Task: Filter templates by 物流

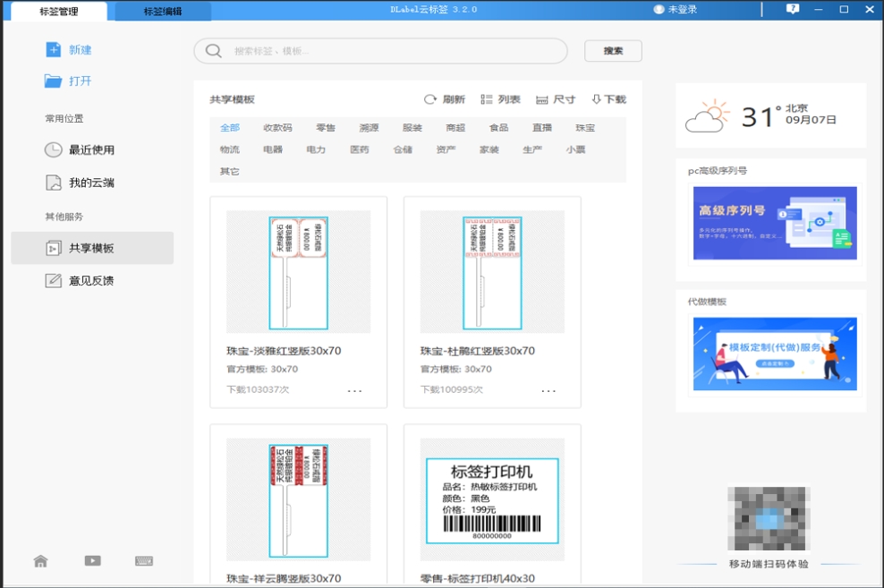Action: point(230,149)
